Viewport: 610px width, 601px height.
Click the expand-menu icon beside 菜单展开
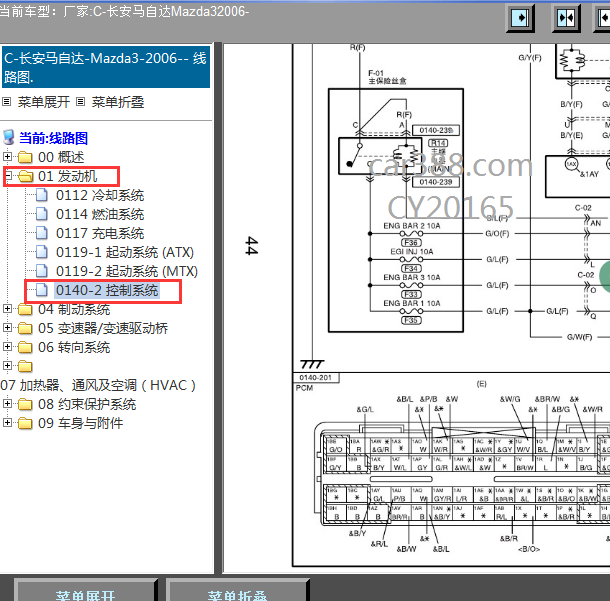coord(7,102)
